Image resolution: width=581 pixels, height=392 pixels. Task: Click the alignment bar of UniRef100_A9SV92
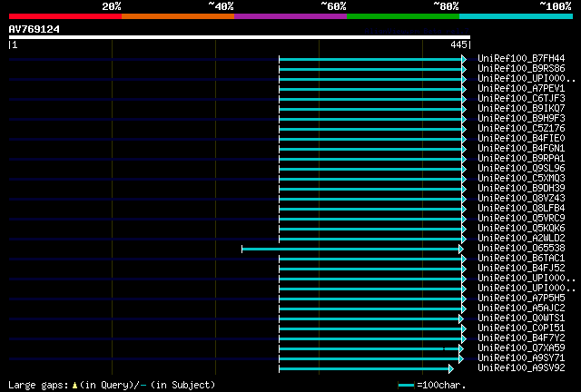[366, 369]
